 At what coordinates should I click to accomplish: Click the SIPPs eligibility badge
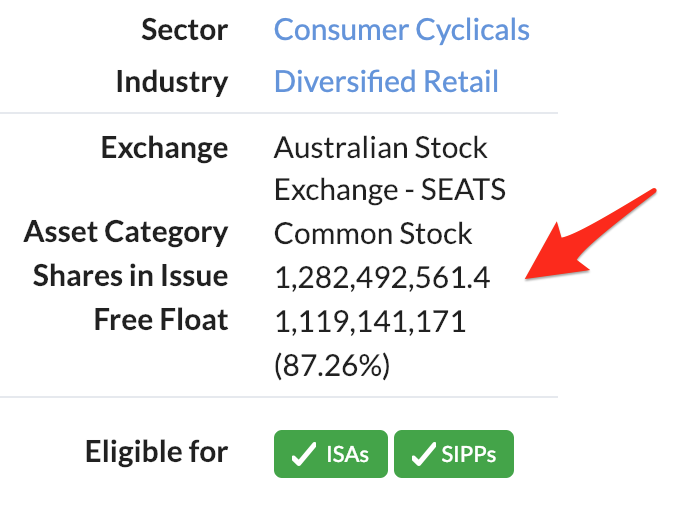tap(454, 454)
